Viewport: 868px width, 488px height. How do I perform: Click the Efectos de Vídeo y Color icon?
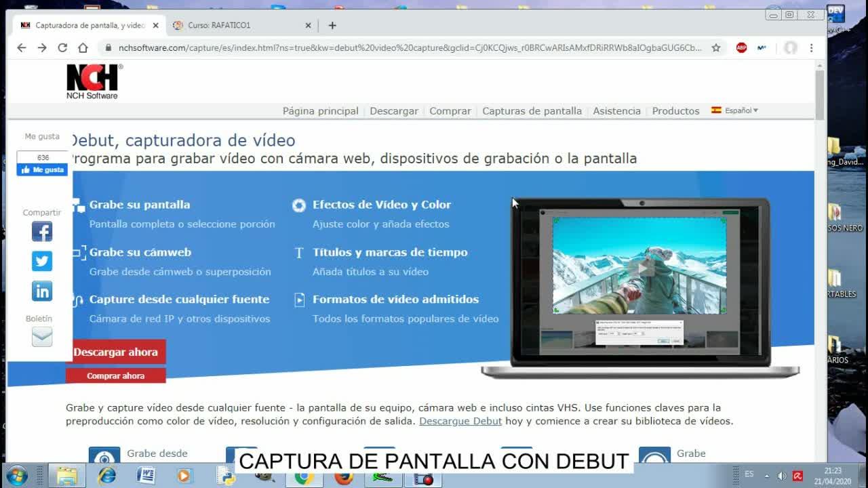299,205
